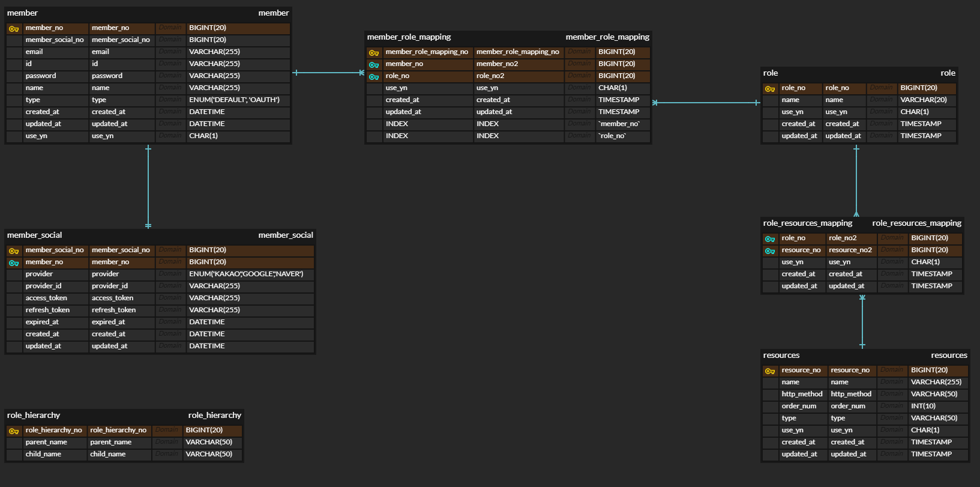Select the gold key icon in member_social table
980x487 pixels.
pos(14,250)
